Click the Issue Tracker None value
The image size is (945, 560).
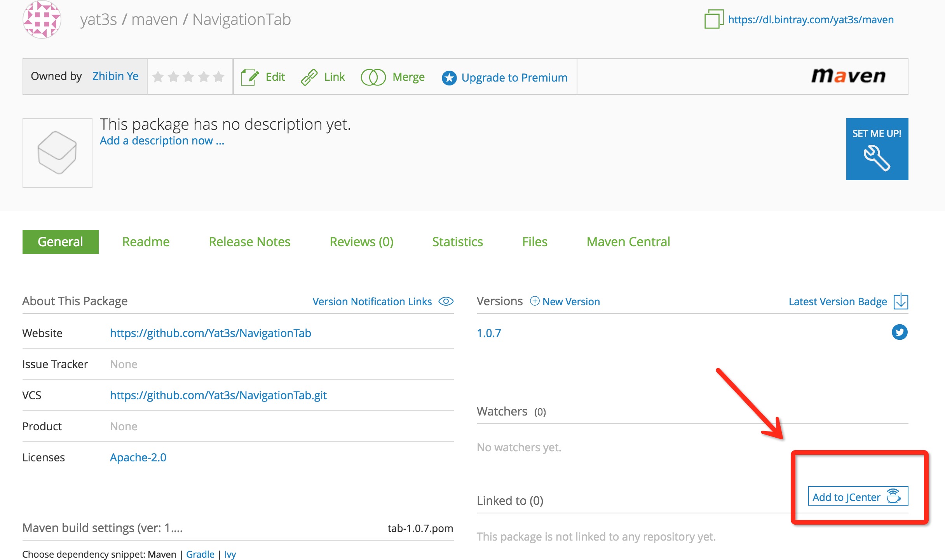124,364
